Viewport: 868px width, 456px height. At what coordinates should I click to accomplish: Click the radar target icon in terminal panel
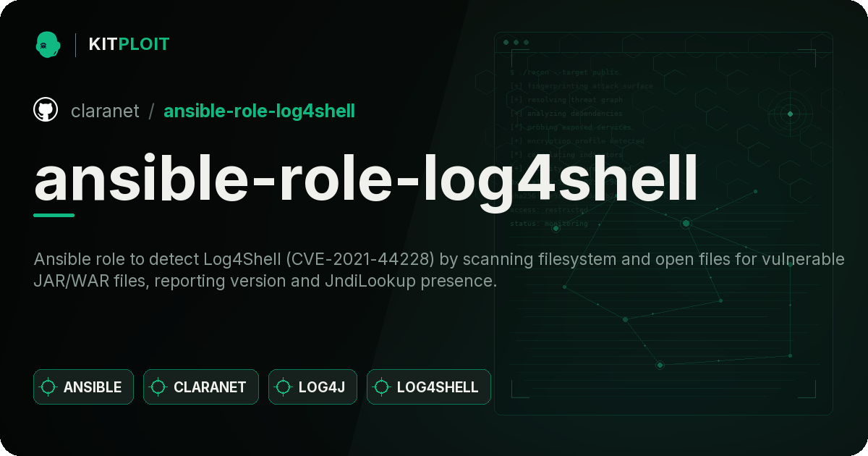790,114
